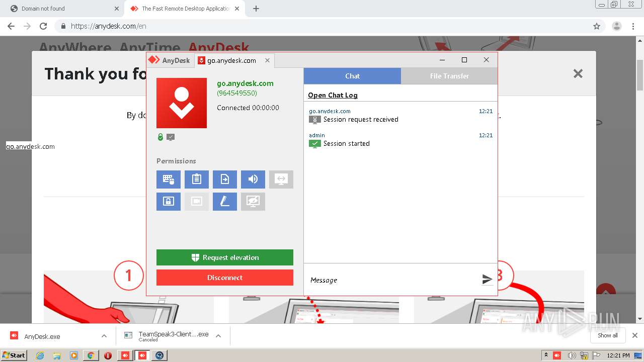Click the Message input field
The width and height of the screenshot is (644, 362).
tap(392, 280)
